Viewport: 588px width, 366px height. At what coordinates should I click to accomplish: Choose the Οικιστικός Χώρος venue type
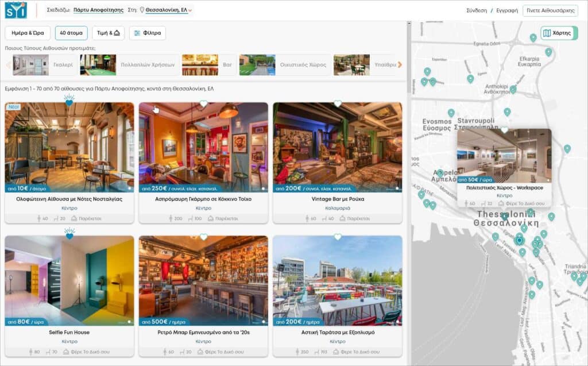[285, 65]
